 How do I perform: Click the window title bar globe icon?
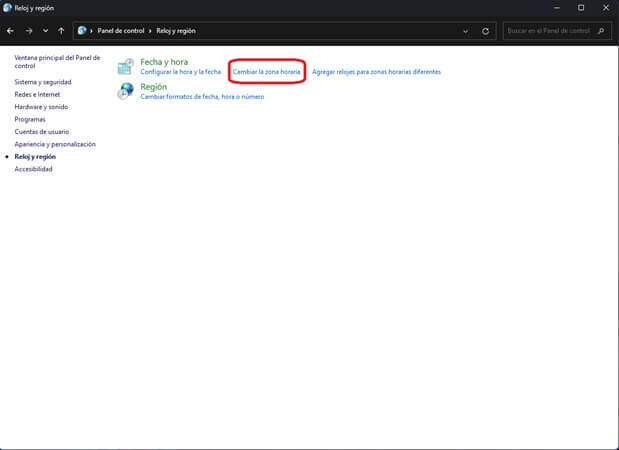coord(7,8)
